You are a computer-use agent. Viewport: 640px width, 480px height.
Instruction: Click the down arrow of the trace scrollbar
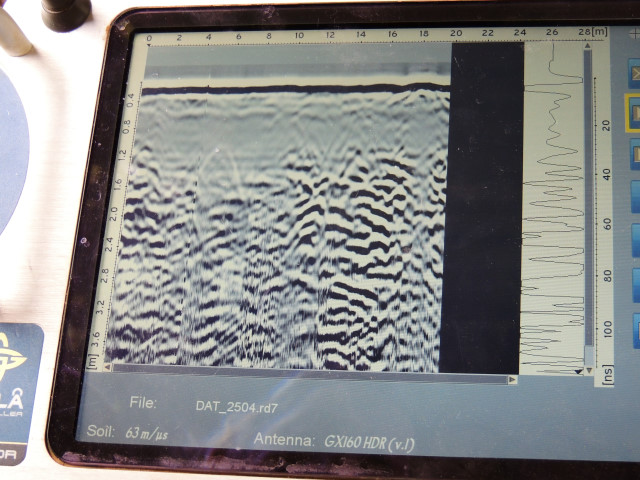pos(589,371)
